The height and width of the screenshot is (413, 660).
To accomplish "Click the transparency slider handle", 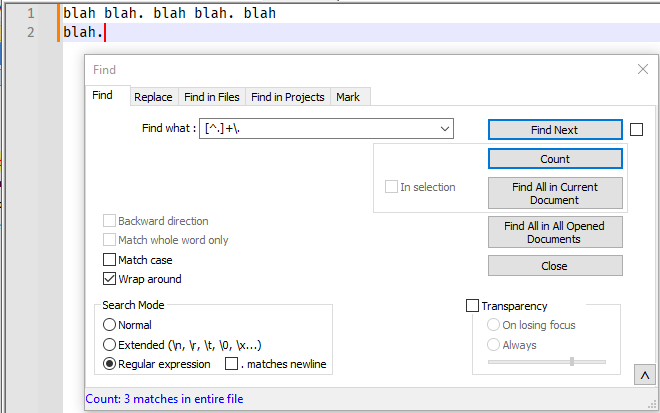I will 572,361.
